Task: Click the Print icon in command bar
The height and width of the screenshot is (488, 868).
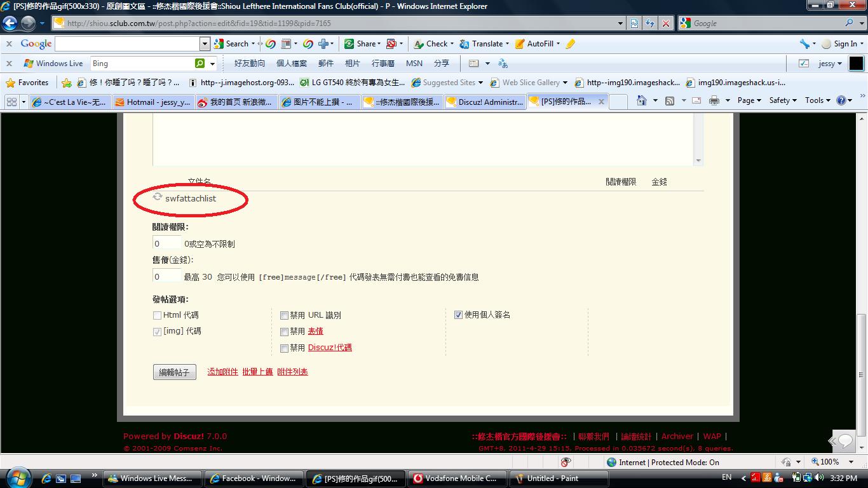Action: 714,100
